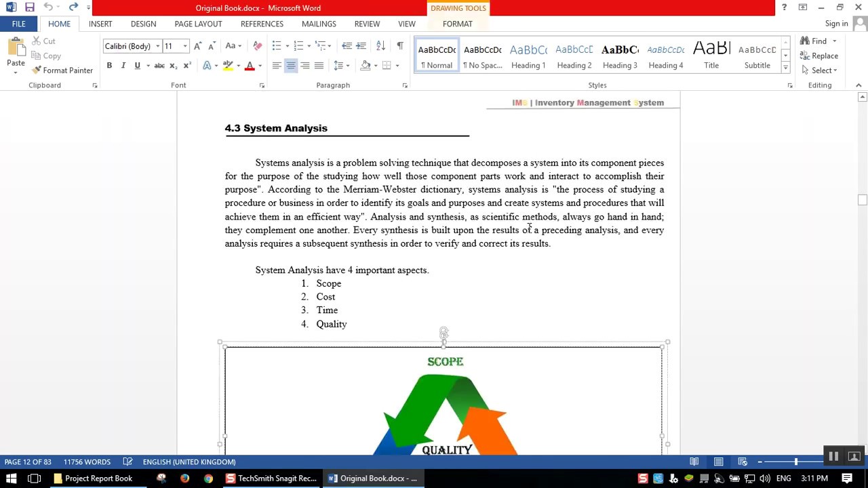Click Align Left icon
Viewport: 868px width, 488px height.
[x=277, y=66]
